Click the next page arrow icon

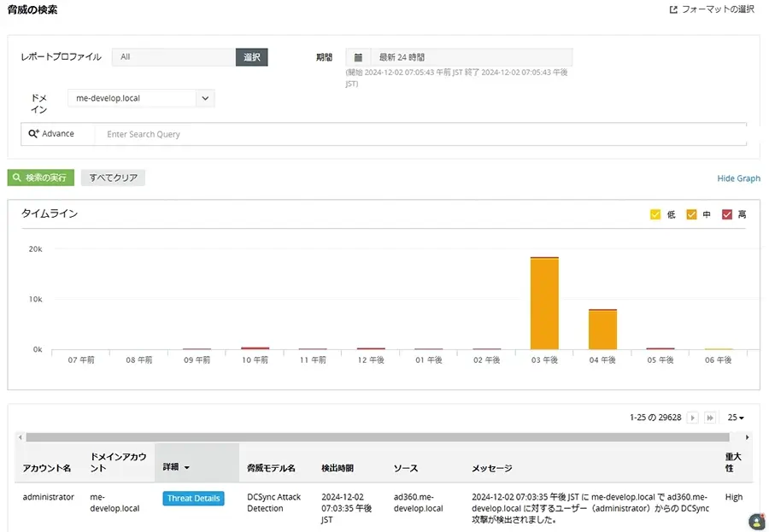(x=692, y=418)
